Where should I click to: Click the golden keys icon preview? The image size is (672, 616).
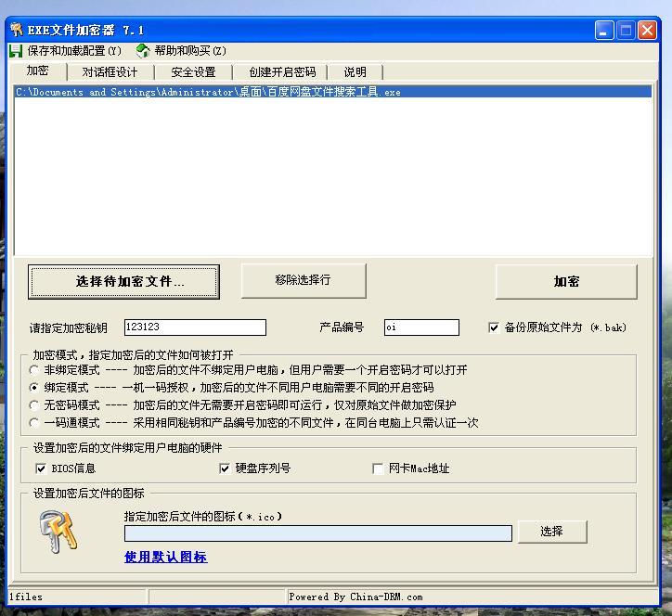coord(58,531)
